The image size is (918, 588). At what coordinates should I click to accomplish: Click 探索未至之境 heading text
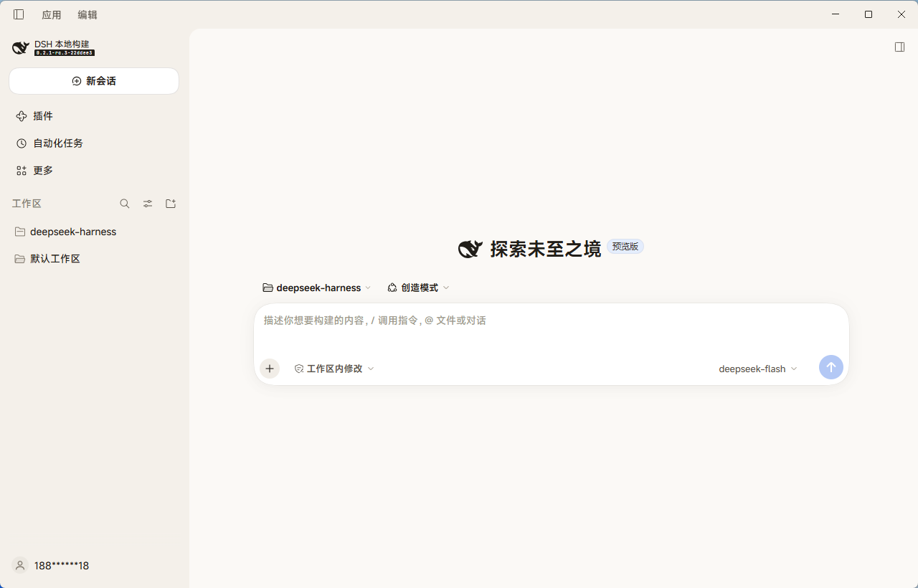[545, 249]
